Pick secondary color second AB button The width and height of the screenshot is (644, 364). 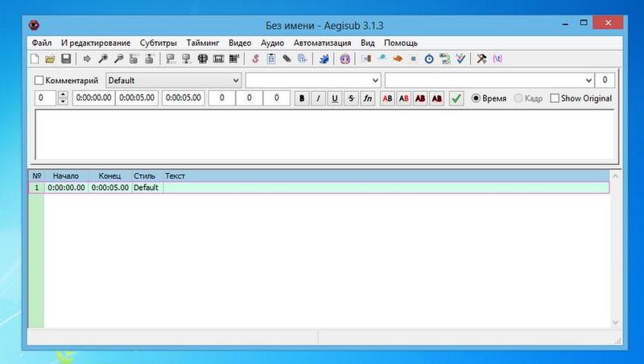point(404,98)
